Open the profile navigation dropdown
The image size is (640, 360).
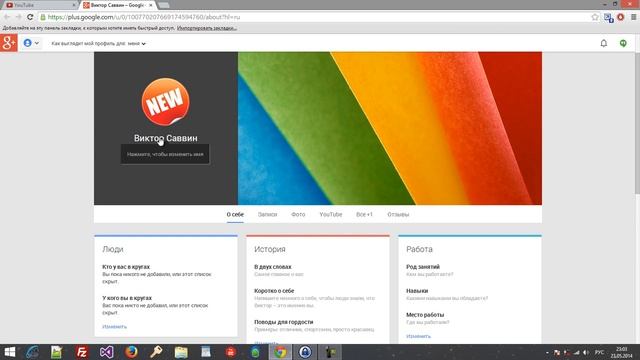[x=31, y=43]
